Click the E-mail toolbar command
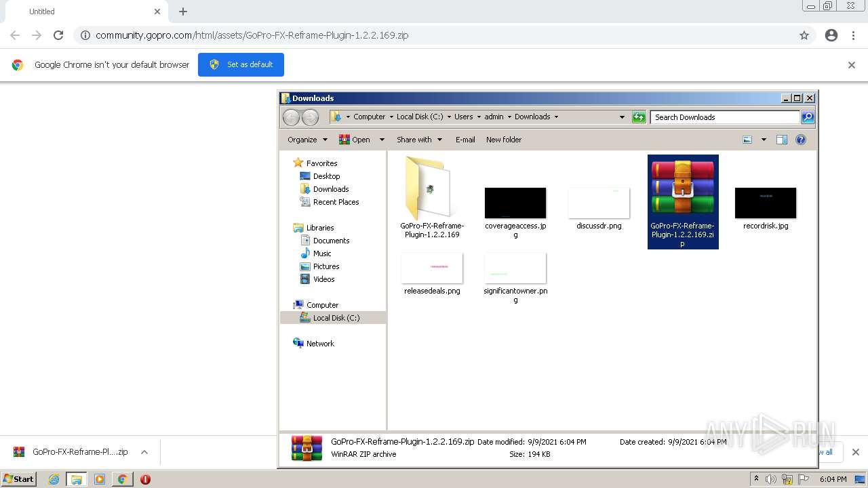Image resolution: width=868 pixels, height=488 pixels. [x=465, y=140]
